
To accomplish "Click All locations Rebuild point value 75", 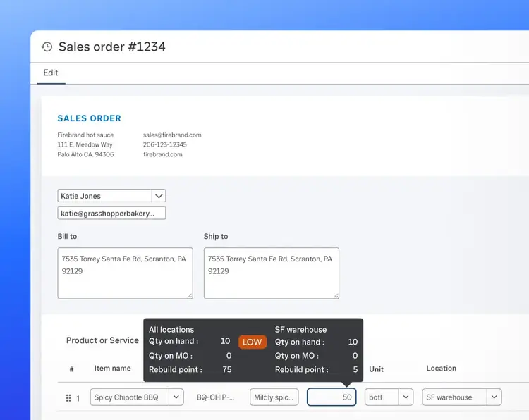I will pyautogui.click(x=227, y=369).
